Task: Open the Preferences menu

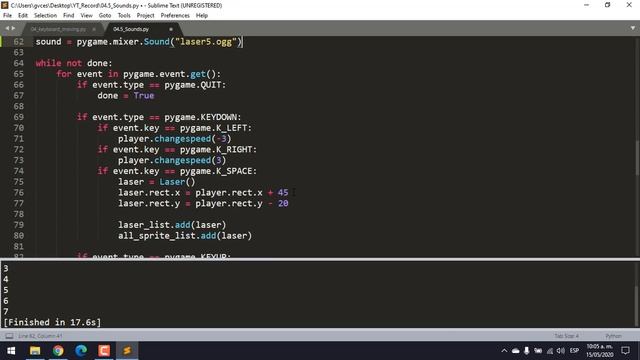Action: click(x=175, y=16)
